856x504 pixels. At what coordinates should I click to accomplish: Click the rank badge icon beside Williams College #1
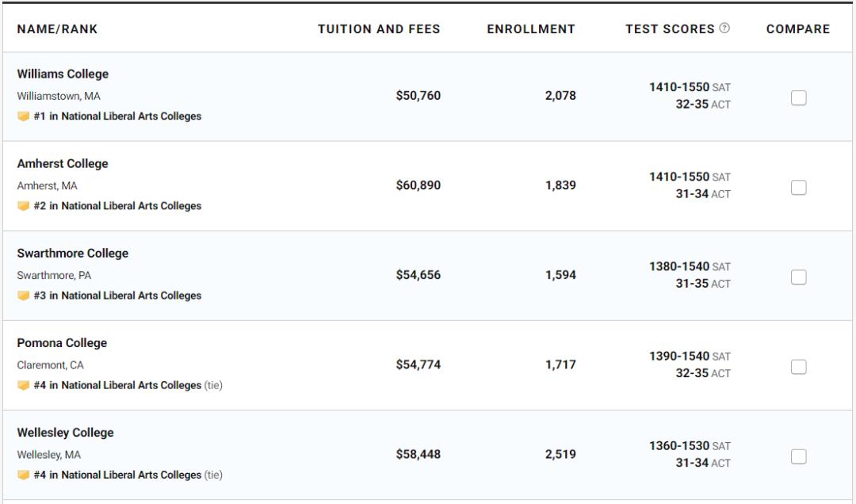pos(24,116)
